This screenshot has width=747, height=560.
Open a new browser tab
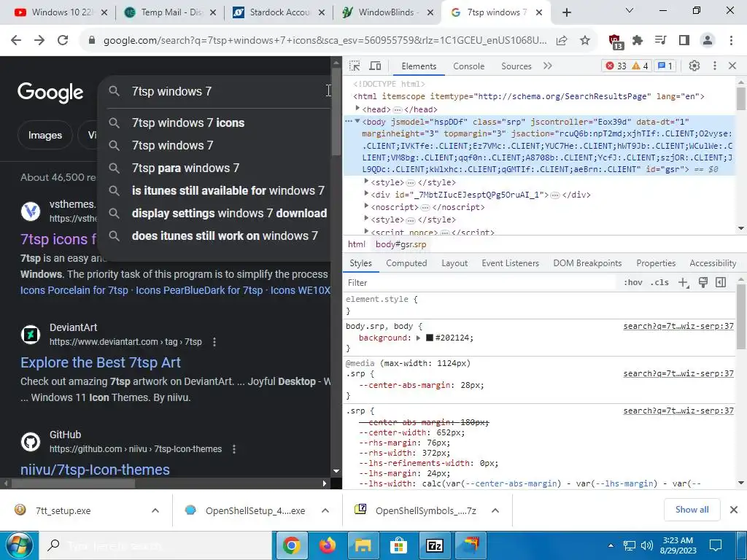[x=566, y=12]
